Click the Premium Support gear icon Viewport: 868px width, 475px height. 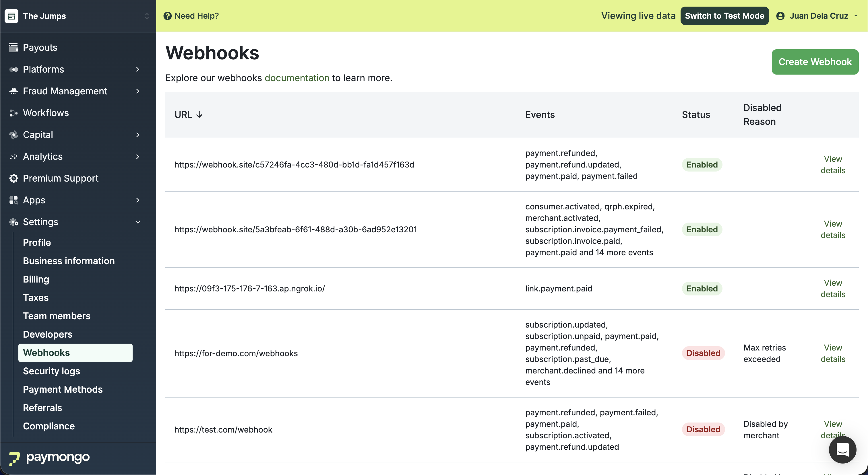(13, 178)
